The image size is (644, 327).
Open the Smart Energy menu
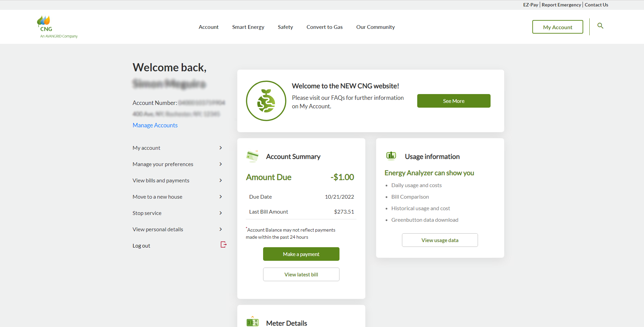click(x=248, y=27)
